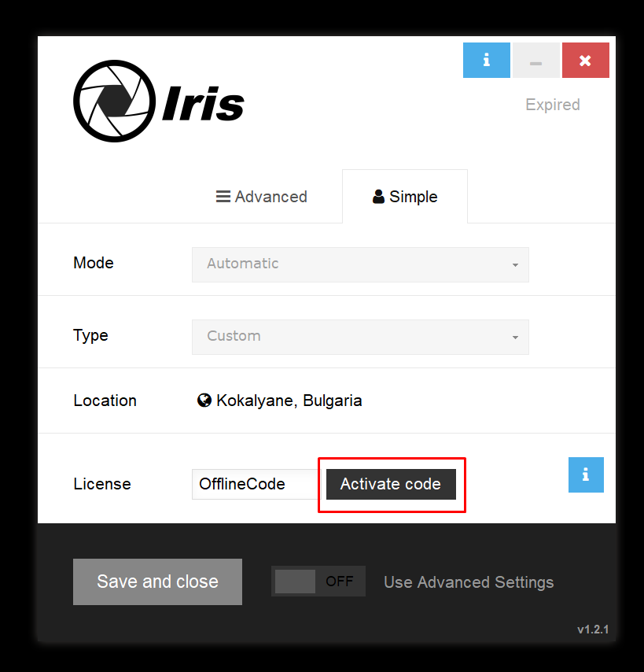Switch to the Advanced tab
Viewport: 644px width, 672px height.
[x=262, y=197]
